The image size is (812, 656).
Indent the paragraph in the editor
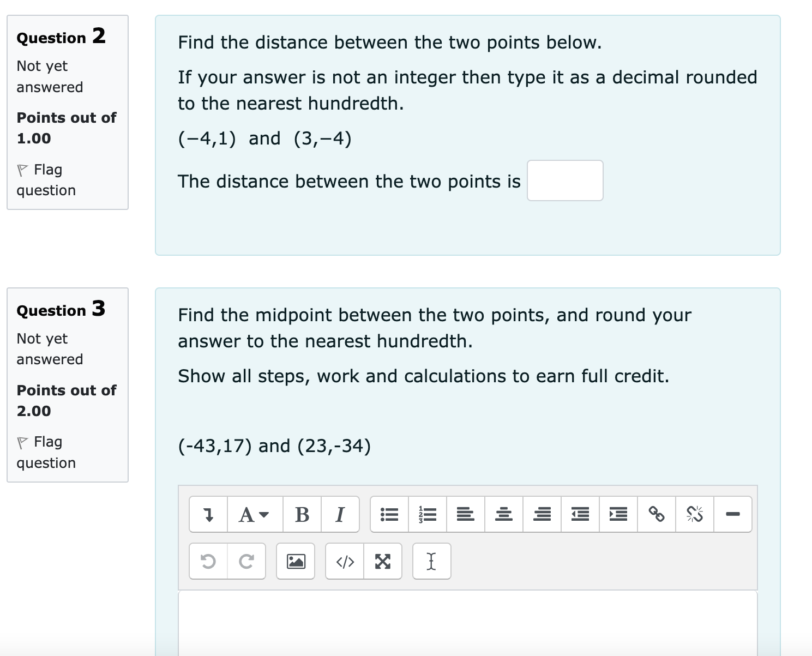[x=617, y=514]
